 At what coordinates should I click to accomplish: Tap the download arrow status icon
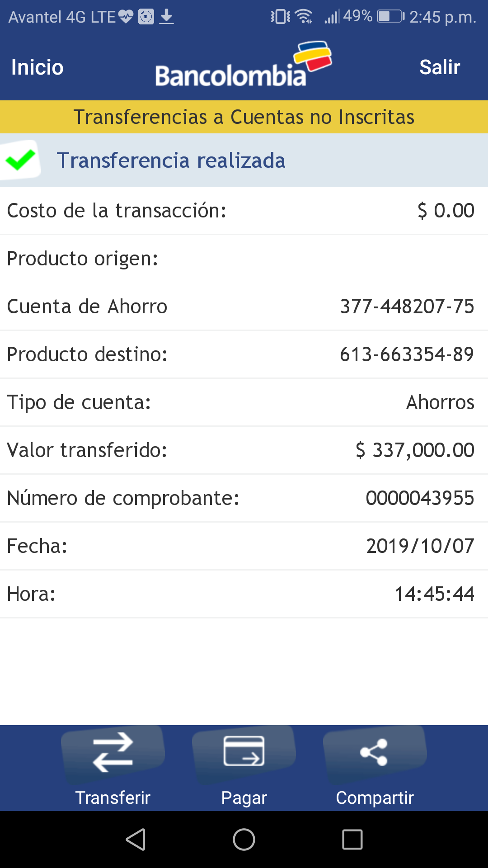pyautogui.click(x=167, y=17)
